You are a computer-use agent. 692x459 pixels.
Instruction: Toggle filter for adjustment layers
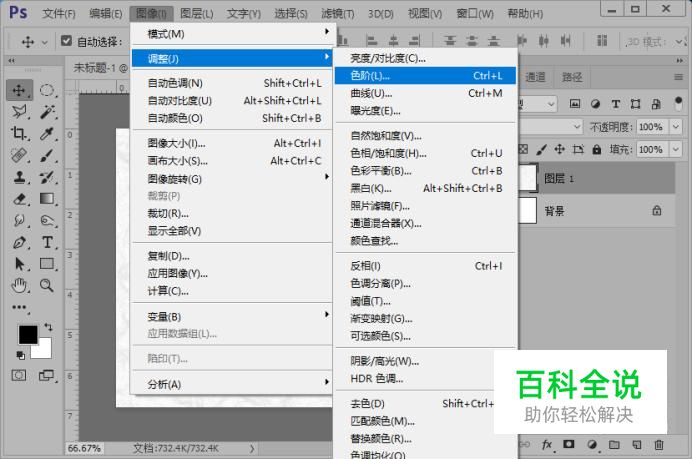(x=595, y=104)
